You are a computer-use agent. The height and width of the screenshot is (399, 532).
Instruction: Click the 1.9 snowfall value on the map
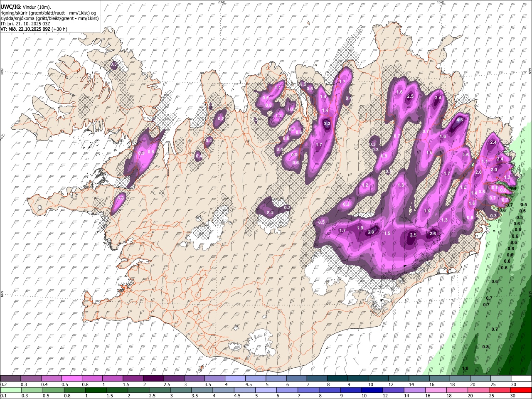[x=360, y=228]
